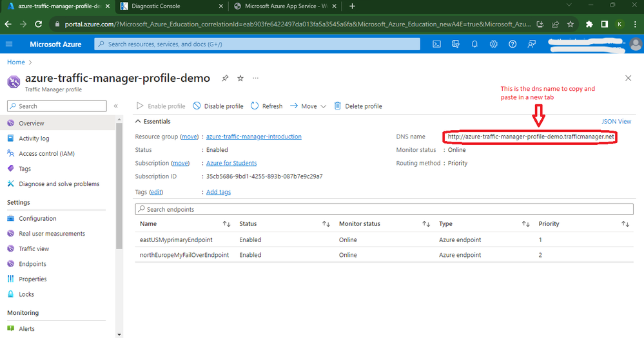This screenshot has width=644, height=338.
Task: Open the browser Extensions puzzle icon
Action: (589, 24)
